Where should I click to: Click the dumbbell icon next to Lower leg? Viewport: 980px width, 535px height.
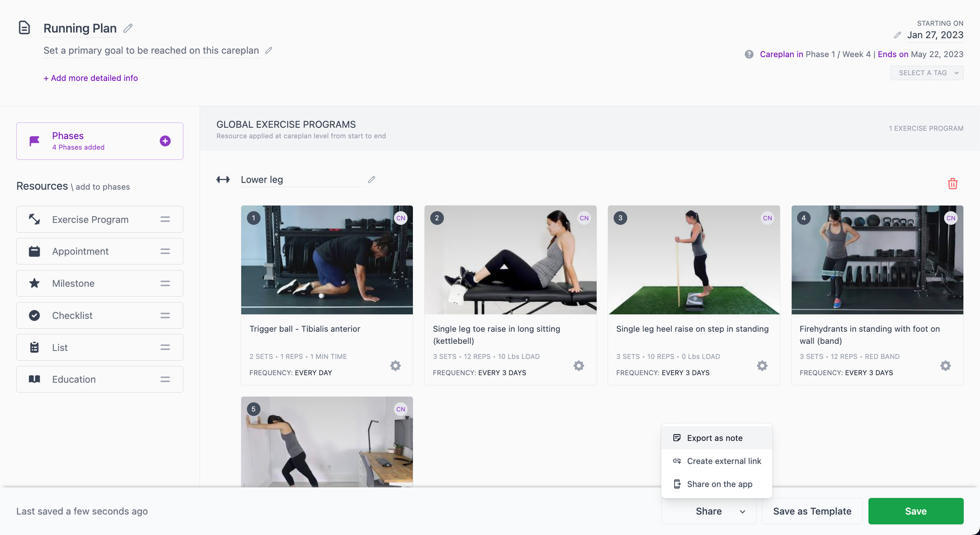point(223,180)
